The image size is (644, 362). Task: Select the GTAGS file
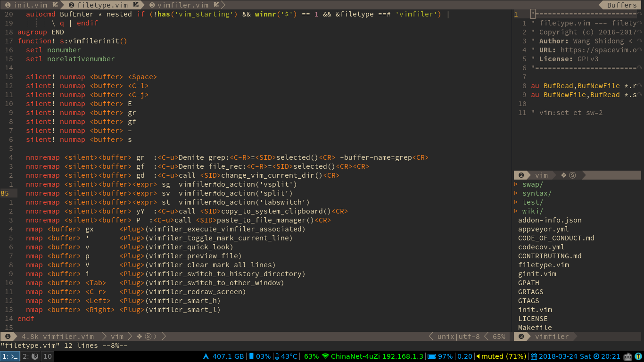528,301
